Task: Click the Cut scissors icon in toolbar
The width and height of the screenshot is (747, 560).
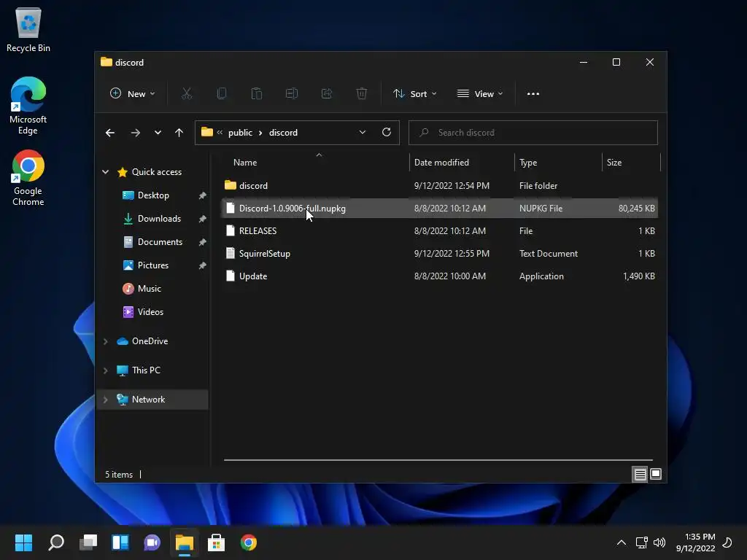Action: coord(187,94)
